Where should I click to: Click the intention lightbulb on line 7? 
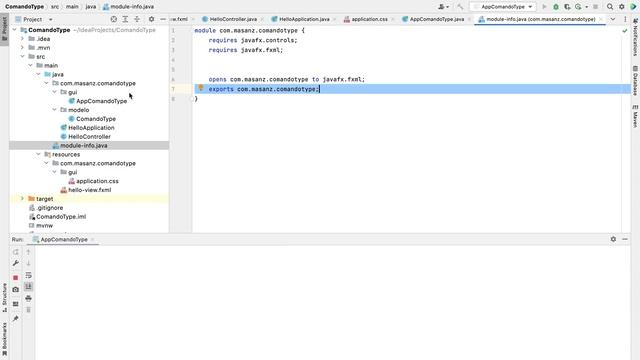[x=201, y=88]
